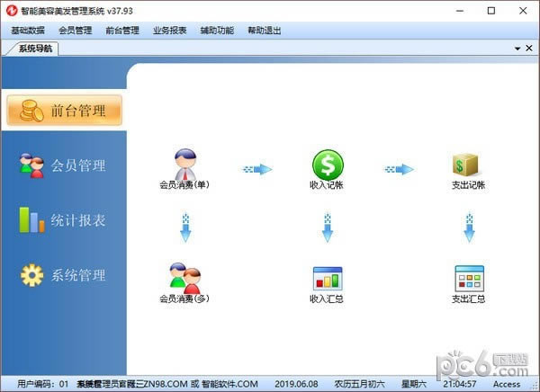540x392 pixels.
Task: Open the 辅助功能 menu
Action: point(217,31)
